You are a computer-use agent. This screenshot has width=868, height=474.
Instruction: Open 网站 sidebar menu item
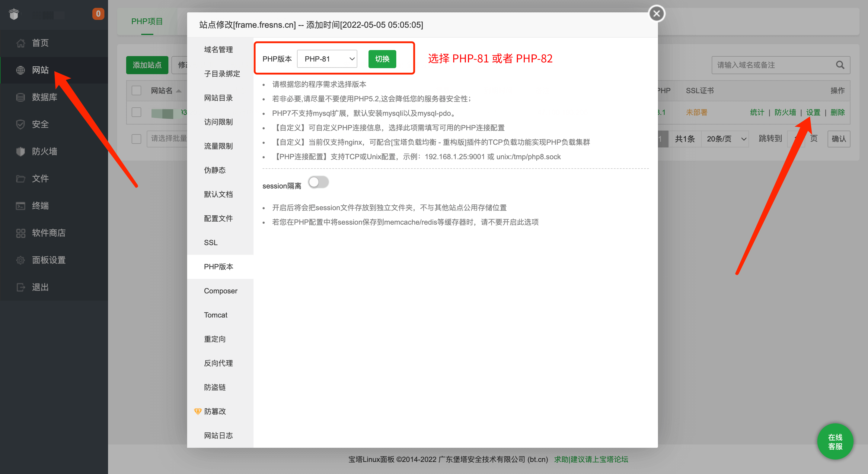click(x=54, y=70)
